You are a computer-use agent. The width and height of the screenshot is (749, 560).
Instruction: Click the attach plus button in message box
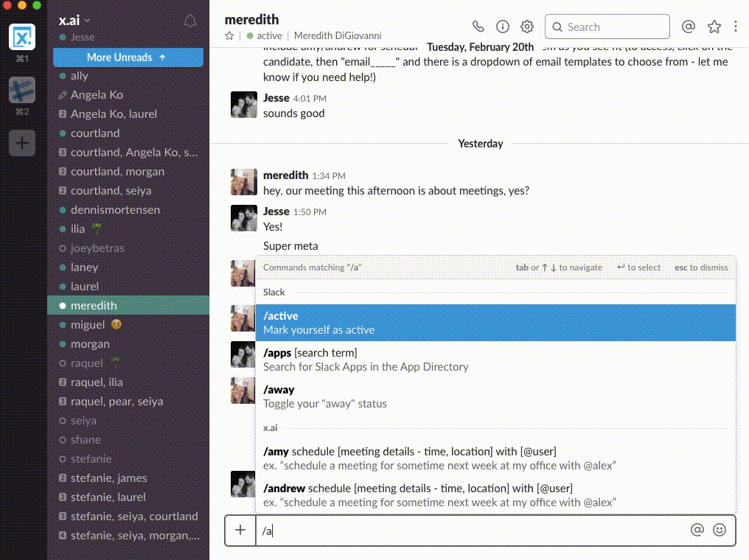[x=240, y=530]
